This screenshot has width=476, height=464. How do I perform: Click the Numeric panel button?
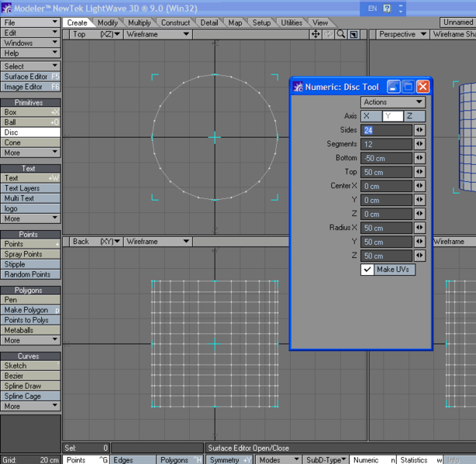point(373,460)
